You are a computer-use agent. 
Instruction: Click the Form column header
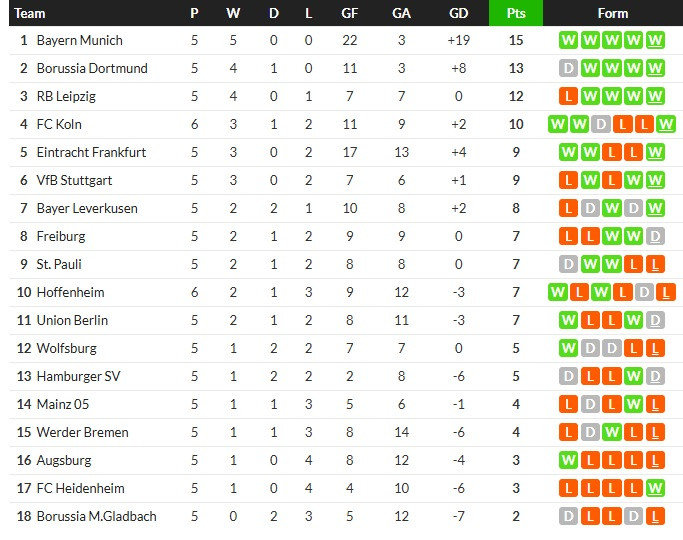click(612, 13)
